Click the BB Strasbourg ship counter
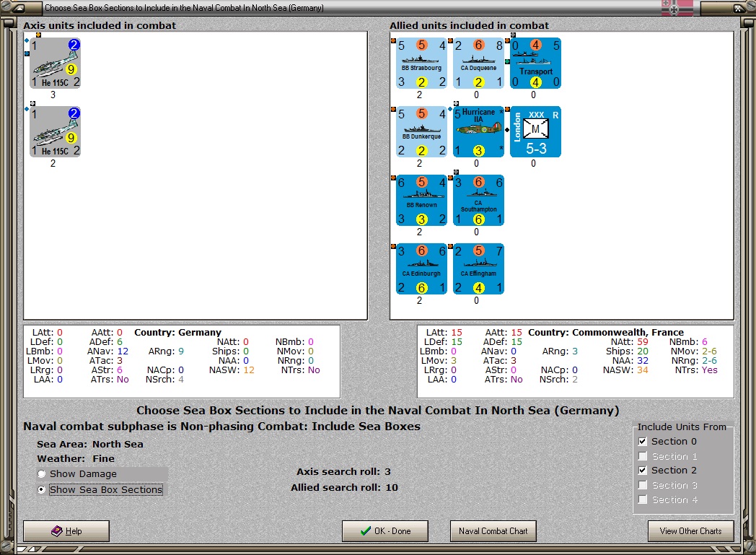The image size is (756, 555). click(x=422, y=64)
